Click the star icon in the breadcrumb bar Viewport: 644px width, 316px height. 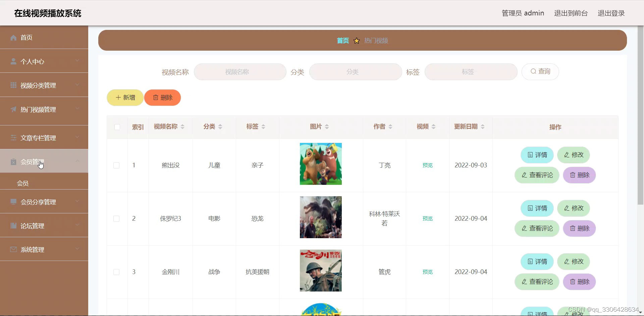click(x=357, y=41)
